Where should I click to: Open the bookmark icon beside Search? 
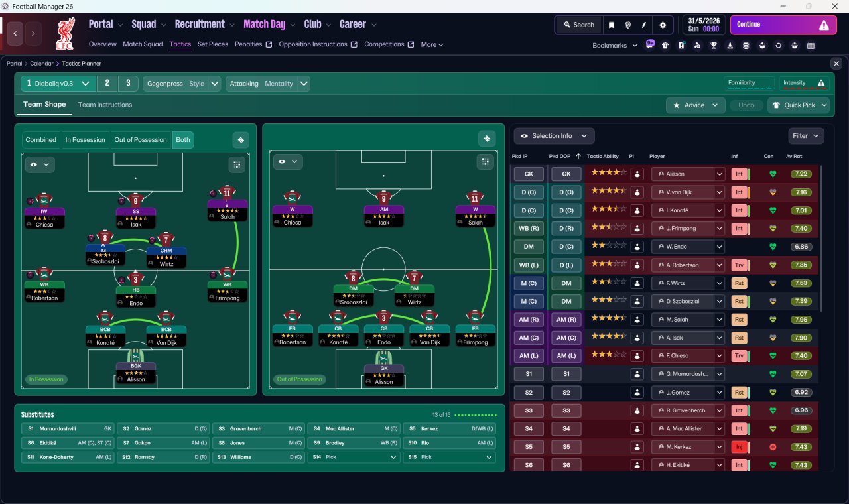[612, 25]
